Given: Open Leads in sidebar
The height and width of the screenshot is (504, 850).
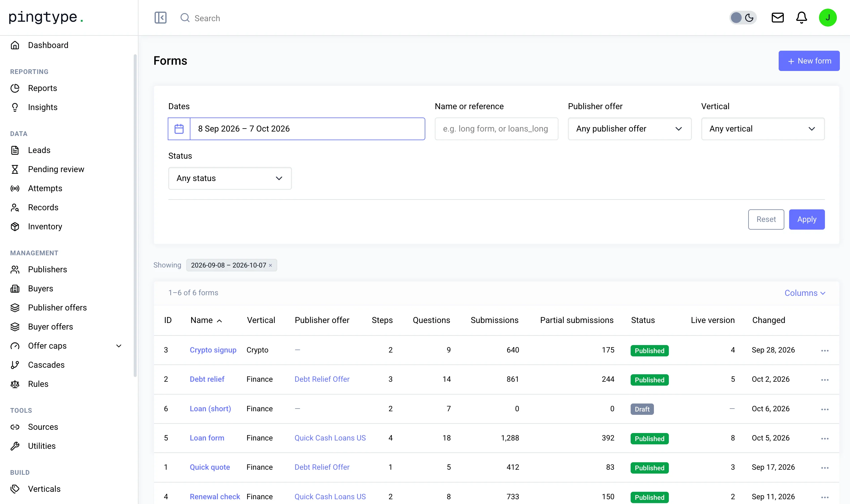Looking at the screenshot, I should pyautogui.click(x=39, y=150).
